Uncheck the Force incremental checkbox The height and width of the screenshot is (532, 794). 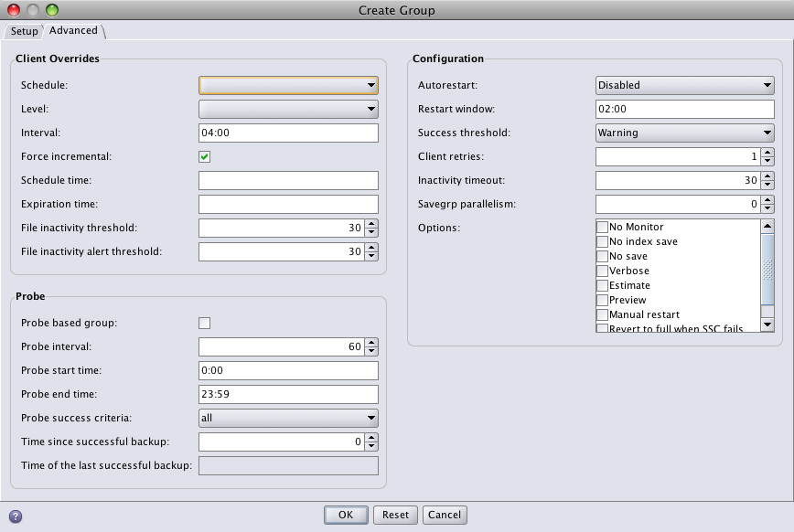[x=205, y=157]
